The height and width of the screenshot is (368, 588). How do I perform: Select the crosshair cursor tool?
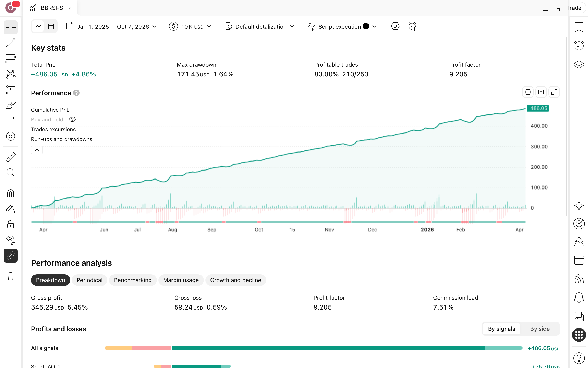(x=11, y=27)
